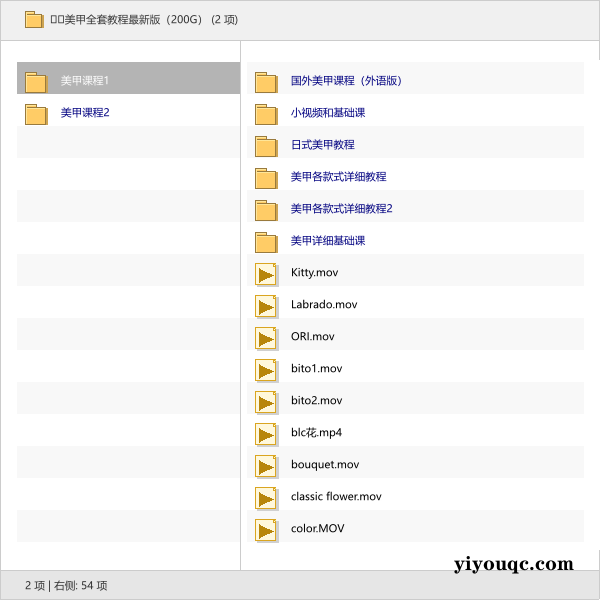Click the video icon for color.MOV

(x=266, y=530)
